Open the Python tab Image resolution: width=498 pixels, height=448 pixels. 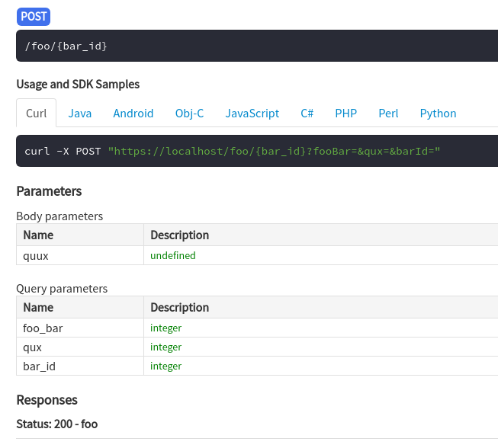pos(438,114)
